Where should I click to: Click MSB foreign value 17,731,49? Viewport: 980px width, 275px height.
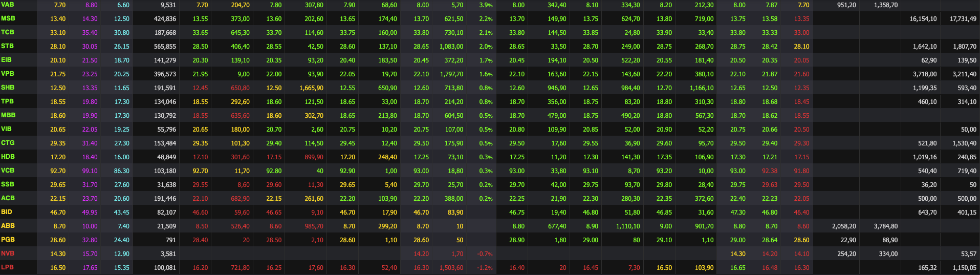[963, 19]
